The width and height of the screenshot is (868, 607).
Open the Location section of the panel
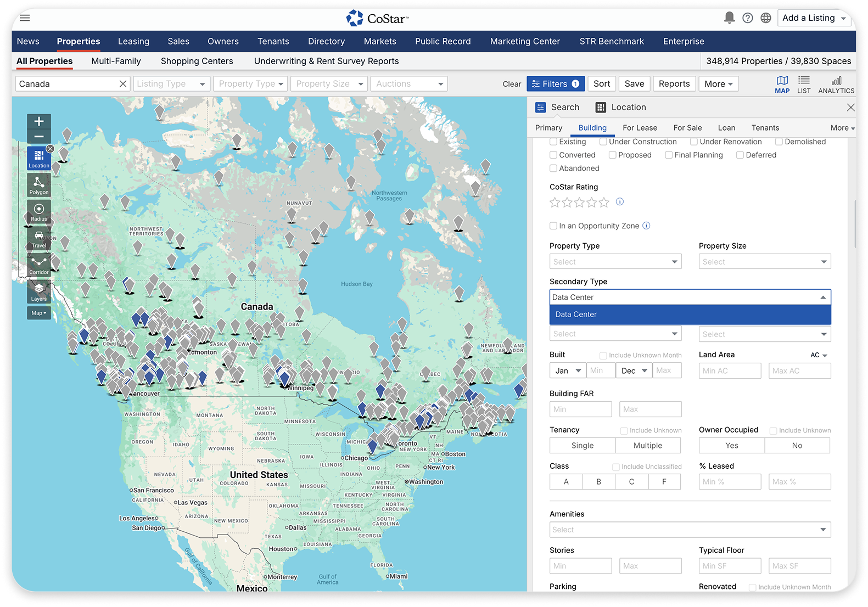(621, 108)
